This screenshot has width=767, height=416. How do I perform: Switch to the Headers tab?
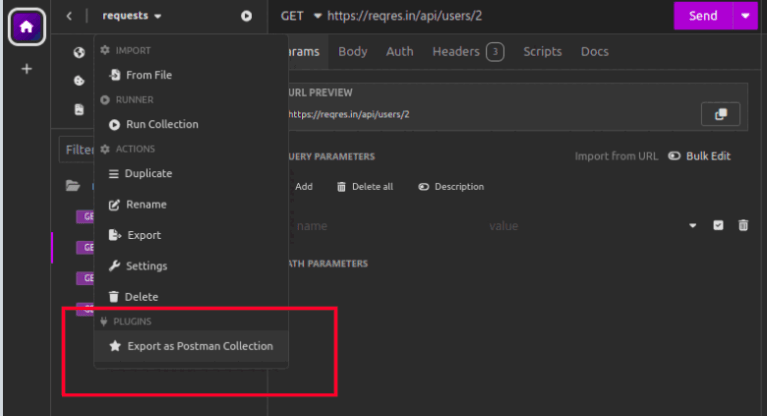click(x=456, y=52)
